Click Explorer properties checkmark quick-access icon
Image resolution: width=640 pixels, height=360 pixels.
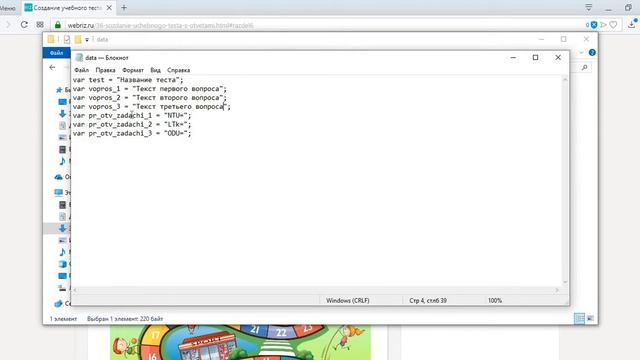pos(67,40)
